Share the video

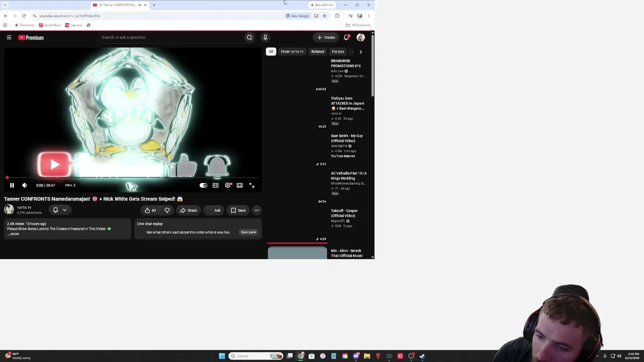pos(189,210)
